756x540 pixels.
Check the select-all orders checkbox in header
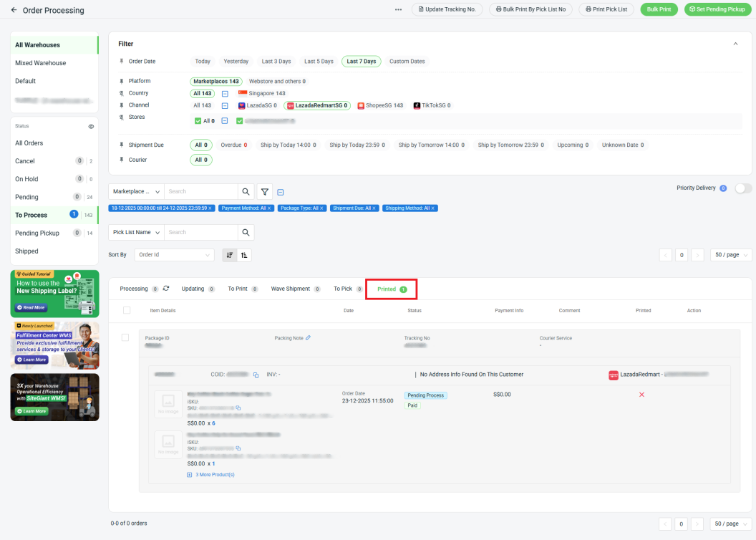[x=127, y=310]
